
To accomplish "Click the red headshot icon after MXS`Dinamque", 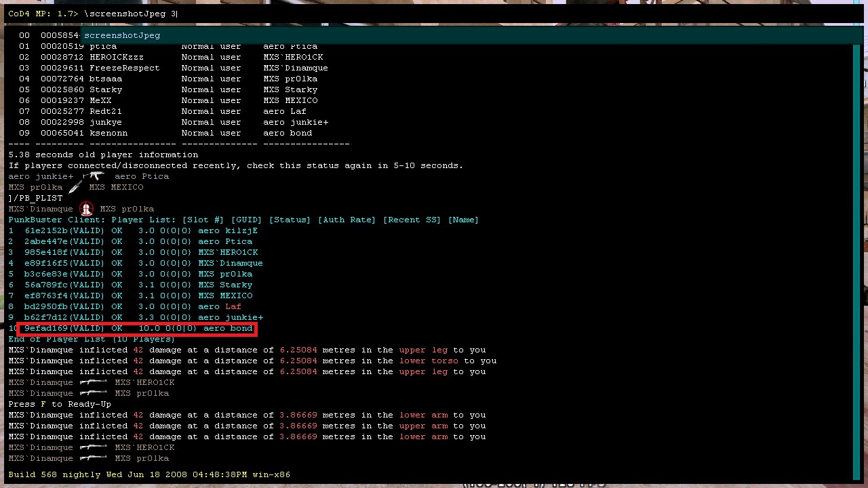I will [x=86, y=209].
